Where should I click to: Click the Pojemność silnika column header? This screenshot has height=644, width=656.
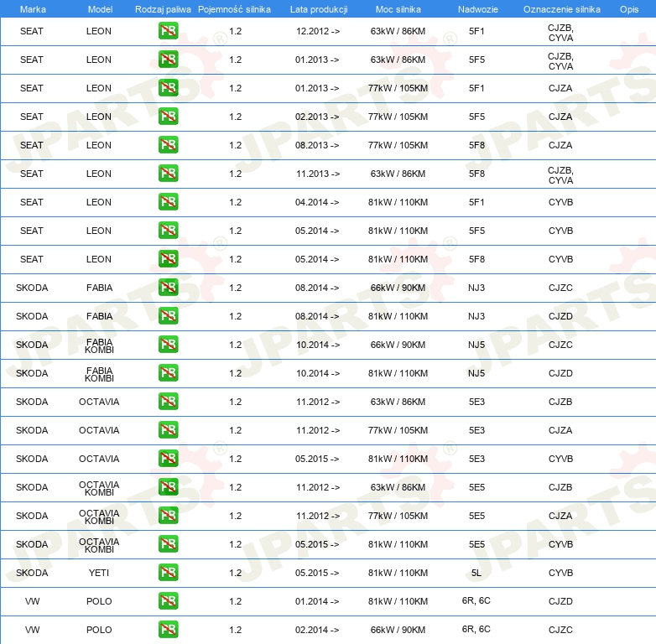tap(234, 9)
